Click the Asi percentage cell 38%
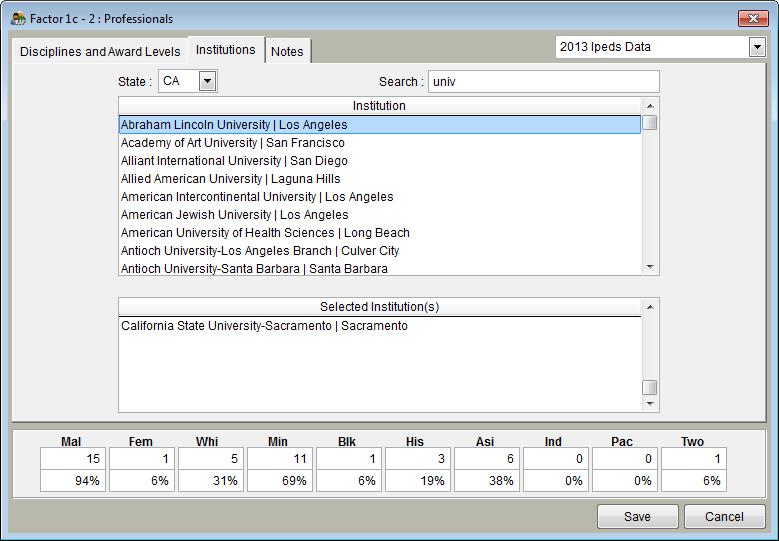 [x=487, y=481]
